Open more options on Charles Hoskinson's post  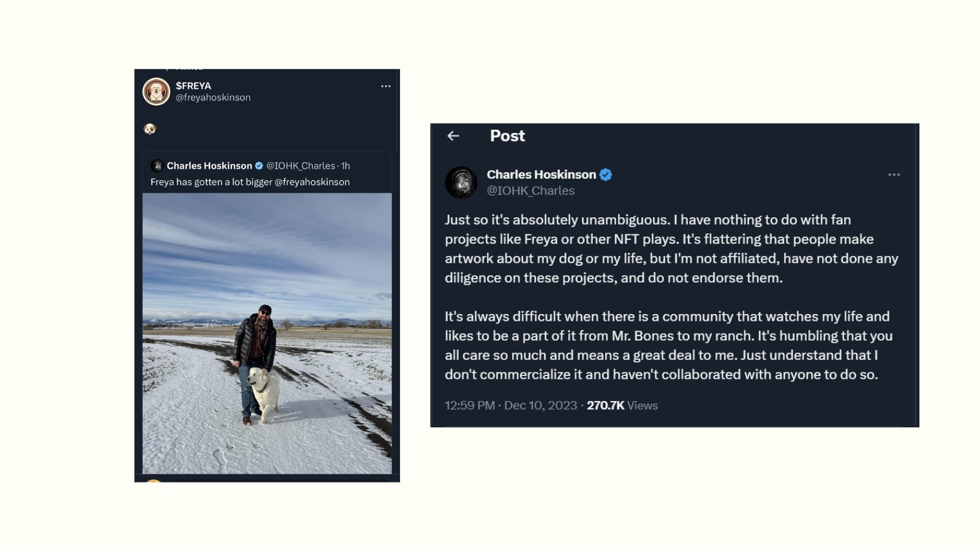coord(894,175)
